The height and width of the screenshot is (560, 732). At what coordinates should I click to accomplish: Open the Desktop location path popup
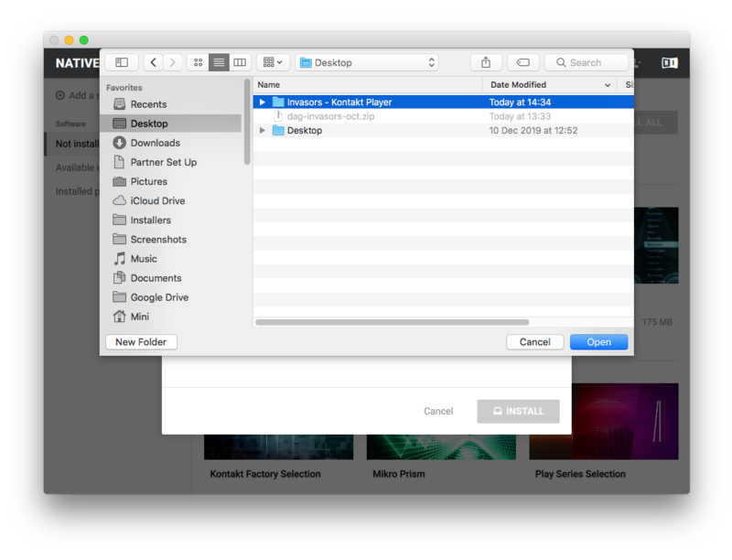367,62
